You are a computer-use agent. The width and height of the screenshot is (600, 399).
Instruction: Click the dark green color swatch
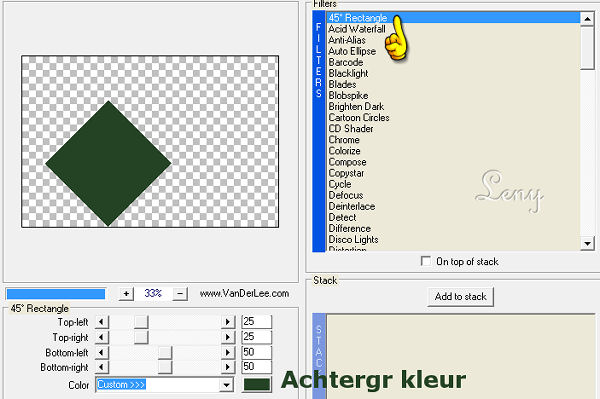(257, 385)
